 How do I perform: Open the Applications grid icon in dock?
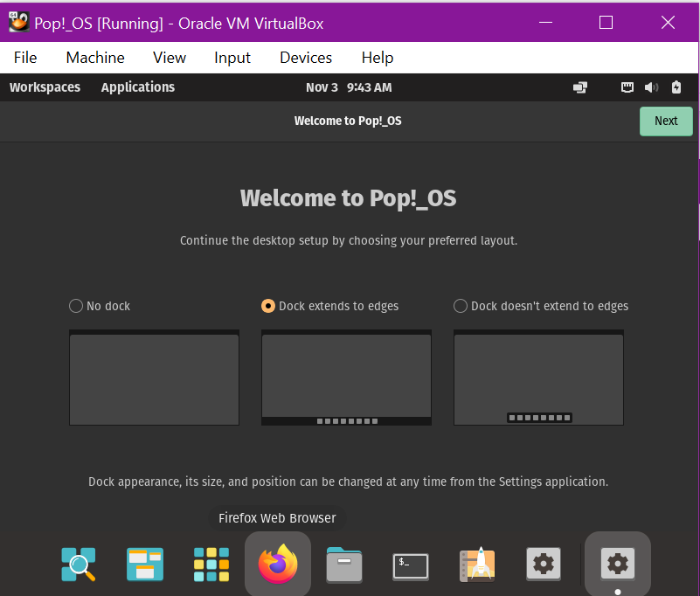click(211, 564)
